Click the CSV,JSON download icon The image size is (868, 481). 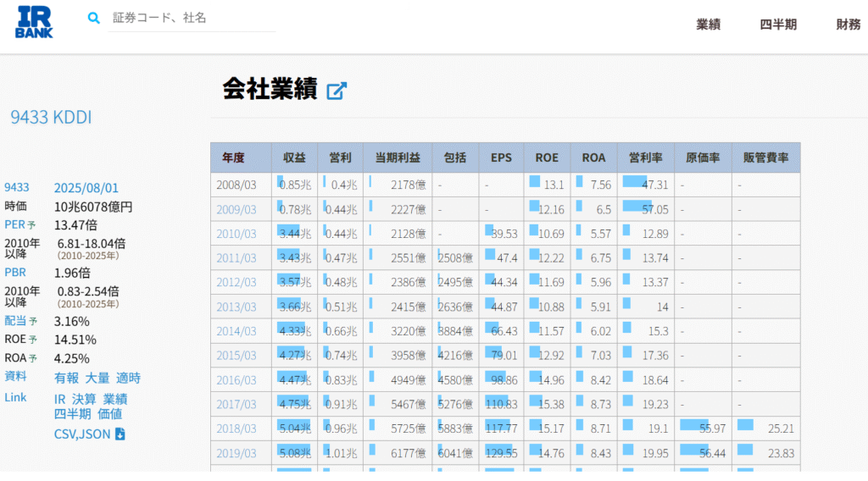[x=120, y=434]
